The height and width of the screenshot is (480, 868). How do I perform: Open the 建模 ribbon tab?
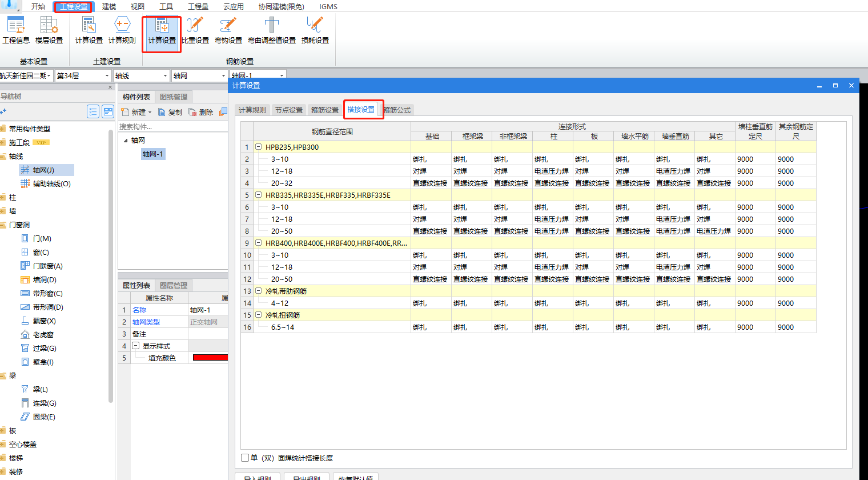point(109,6)
